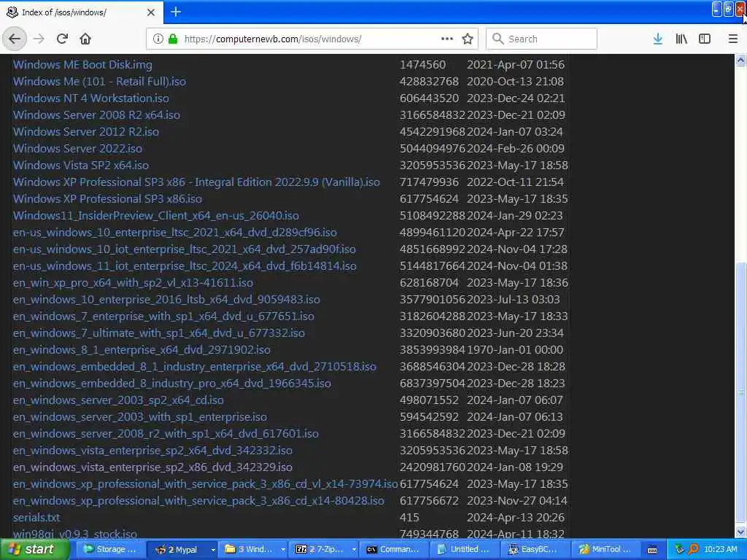747x560 pixels.
Task: Click Windows Server 2012 R2.iso link
Action: coord(86,131)
